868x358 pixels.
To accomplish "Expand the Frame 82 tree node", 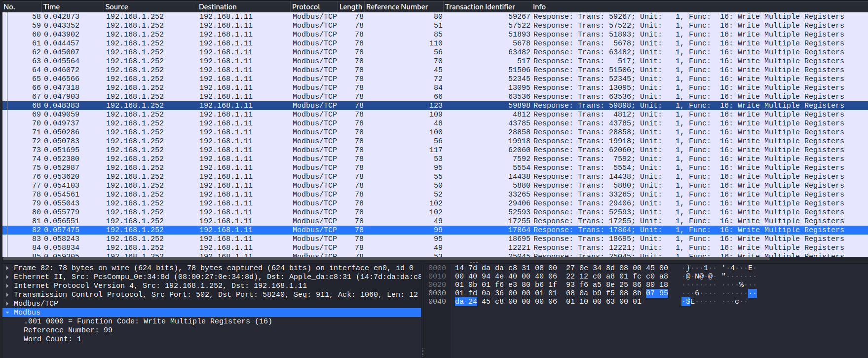I will 7,268.
